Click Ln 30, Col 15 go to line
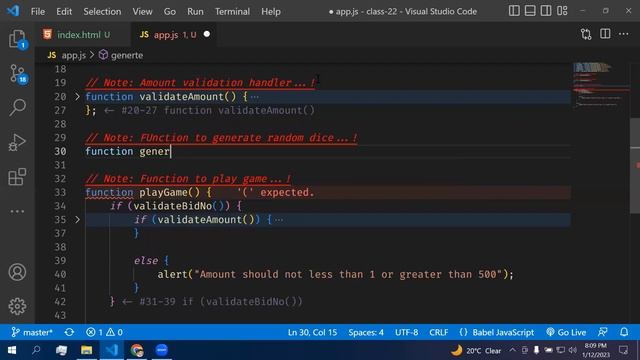Screen dimensions: 640x360 [x=313, y=332]
